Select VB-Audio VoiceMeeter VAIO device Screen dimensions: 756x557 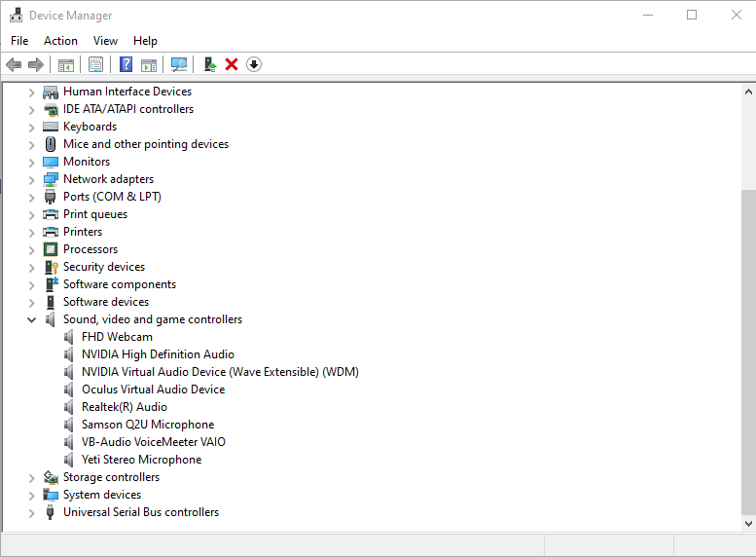pyautogui.click(x=154, y=442)
